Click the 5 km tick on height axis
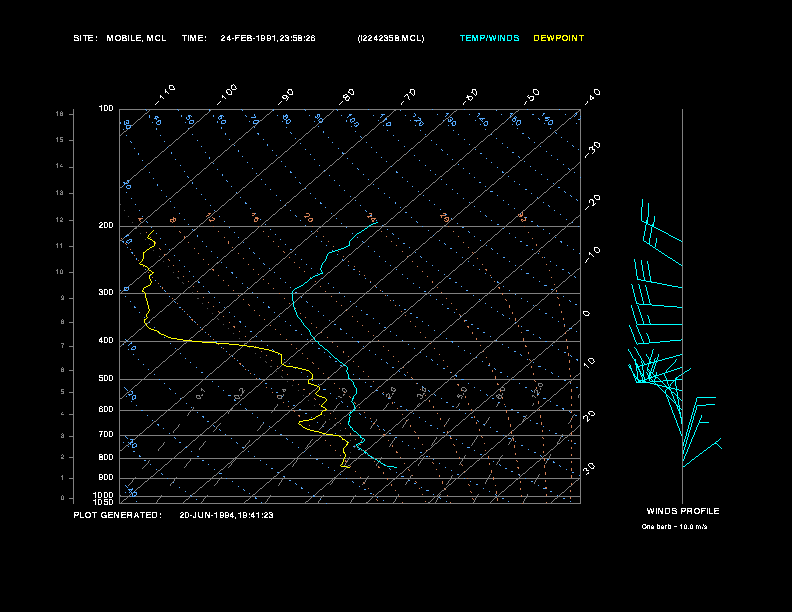 coord(63,392)
